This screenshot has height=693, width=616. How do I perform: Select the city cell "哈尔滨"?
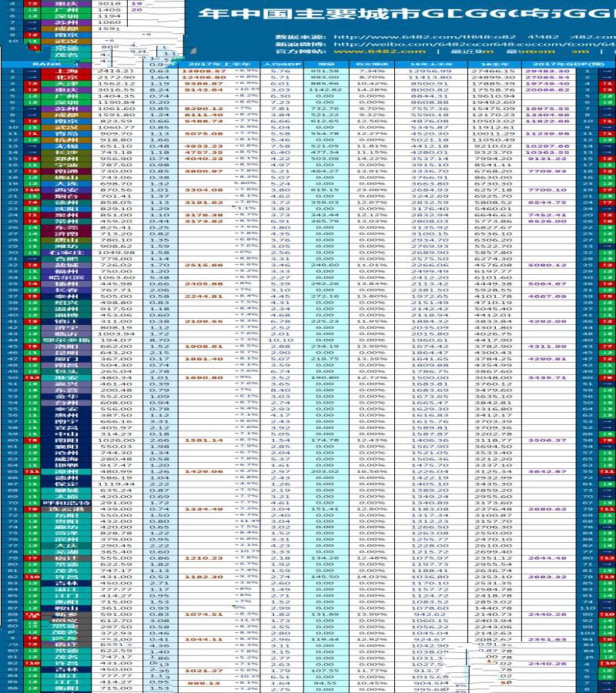(66, 277)
